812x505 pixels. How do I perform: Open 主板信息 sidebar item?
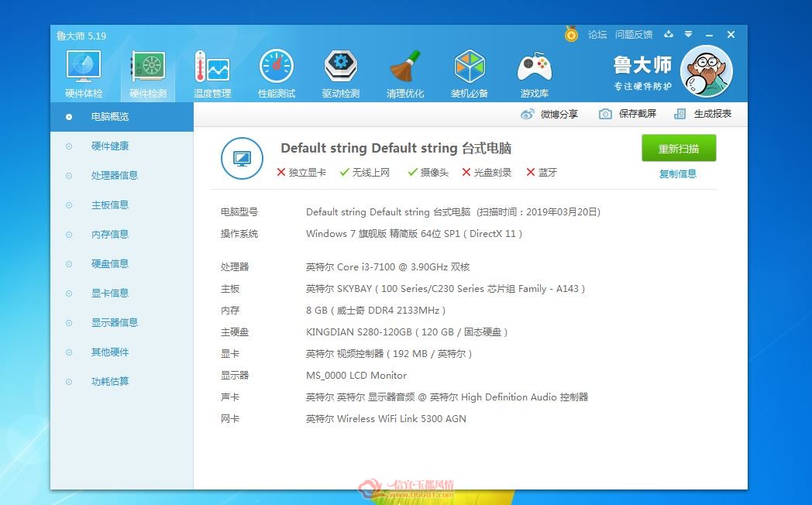tap(122, 205)
